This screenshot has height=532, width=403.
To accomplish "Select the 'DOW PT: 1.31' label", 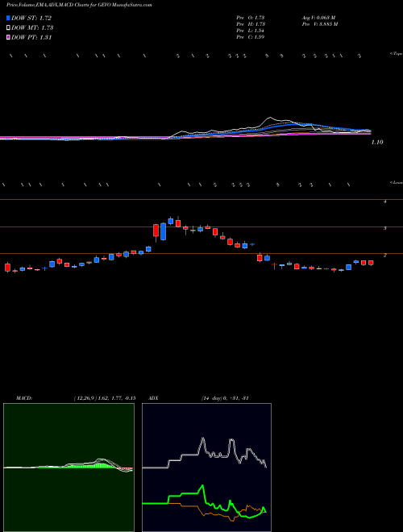I will tap(31, 37).
